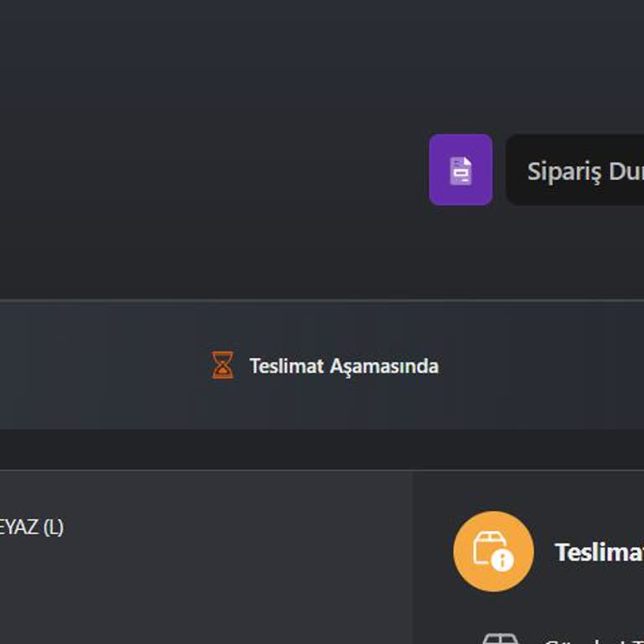Image resolution: width=644 pixels, height=644 pixels.
Task: Click the purple order document icon
Action: [460, 169]
